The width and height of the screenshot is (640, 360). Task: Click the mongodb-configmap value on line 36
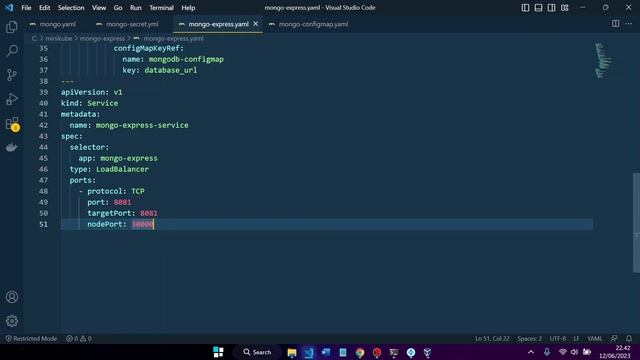pos(186,59)
